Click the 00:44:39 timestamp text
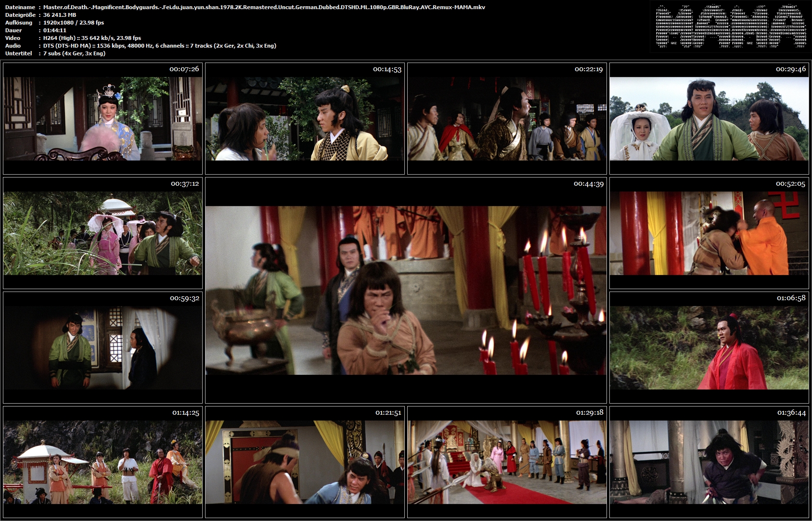This screenshot has width=812, height=521. pyautogui.click(x=589, y=184)
